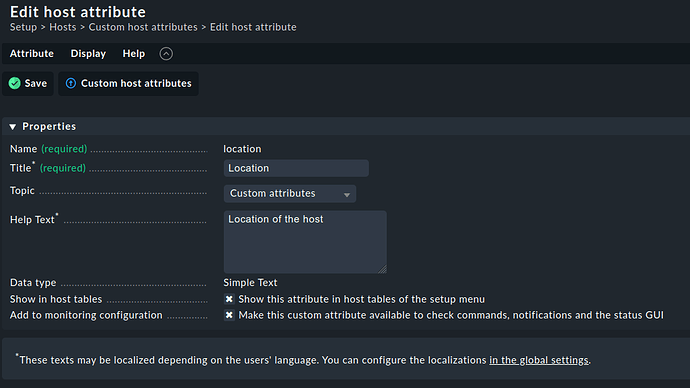Collapse the Properties section triangle

coord(12,127)
